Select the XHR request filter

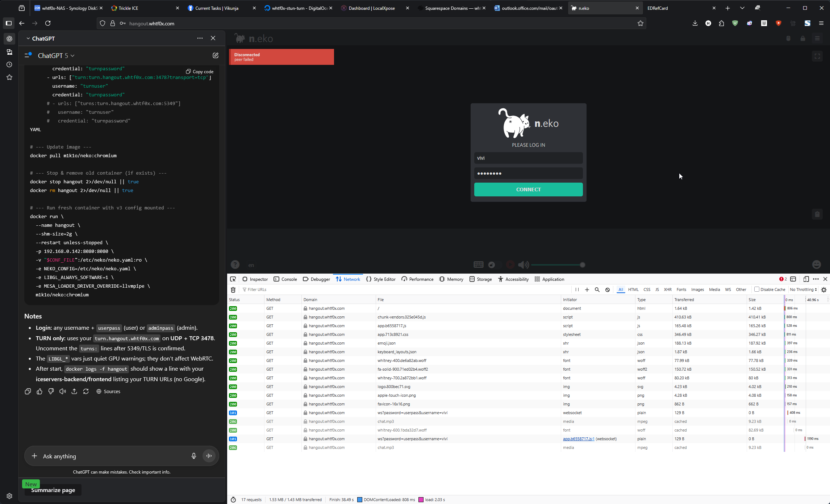668,290
